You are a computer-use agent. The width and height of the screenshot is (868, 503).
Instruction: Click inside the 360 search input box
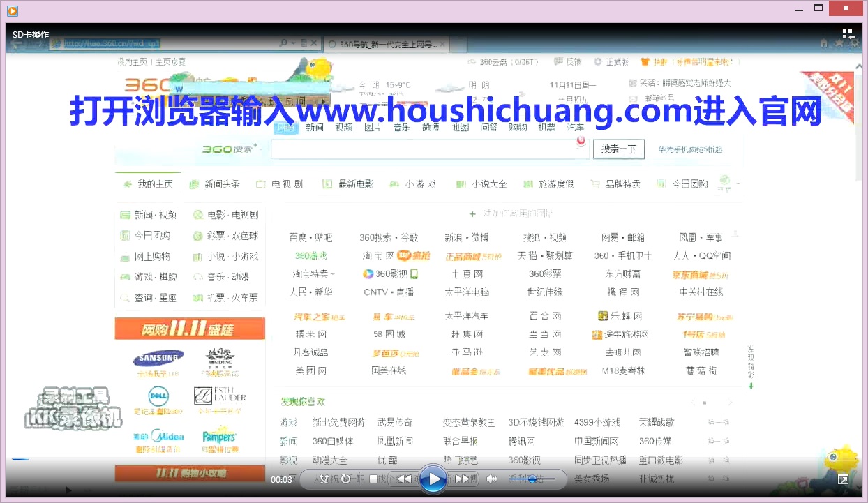431,149
